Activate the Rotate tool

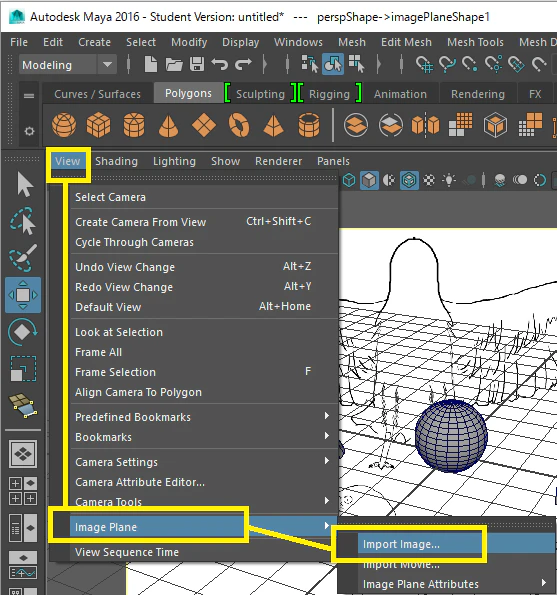(x=22, y=332)
